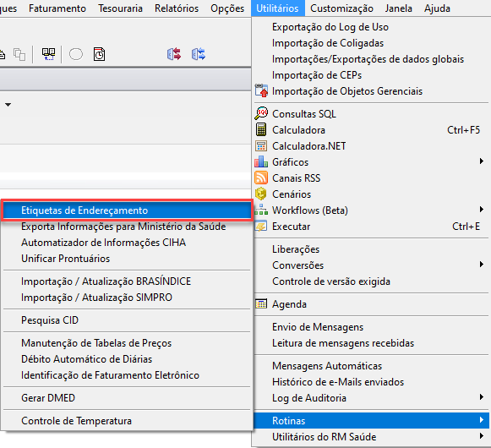Choose Manutenção de Tabelas de Preços
The width and height of the screenshot is (491, 448).
click(x=127, y=342)
